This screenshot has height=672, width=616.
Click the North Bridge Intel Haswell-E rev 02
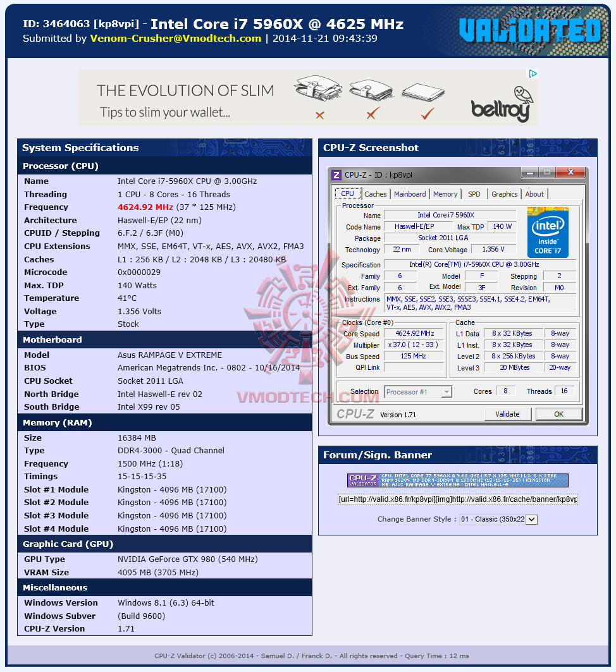[x=160, y=394]
